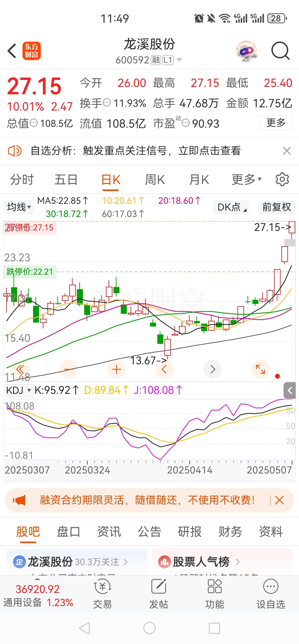The width and height of the screenshot is (299, 644).
Task: Switch to the 研报 tab
Action: (190, 532)
